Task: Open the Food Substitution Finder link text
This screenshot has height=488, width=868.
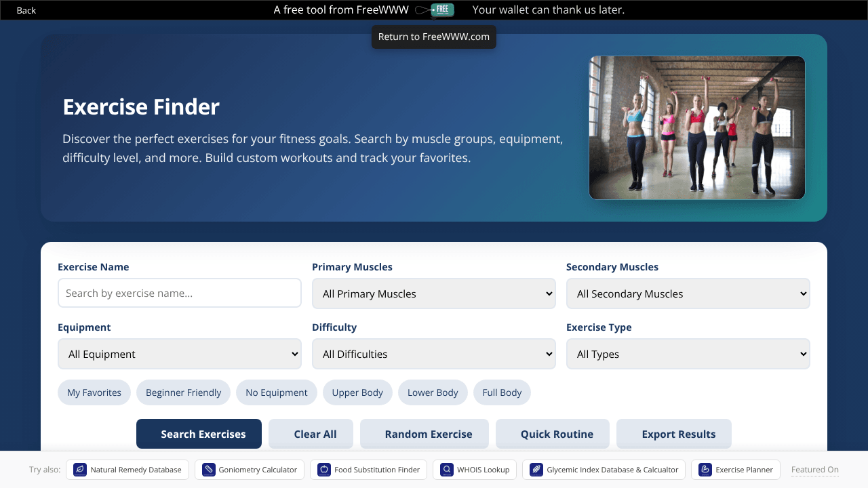Action: click(377, 470)
